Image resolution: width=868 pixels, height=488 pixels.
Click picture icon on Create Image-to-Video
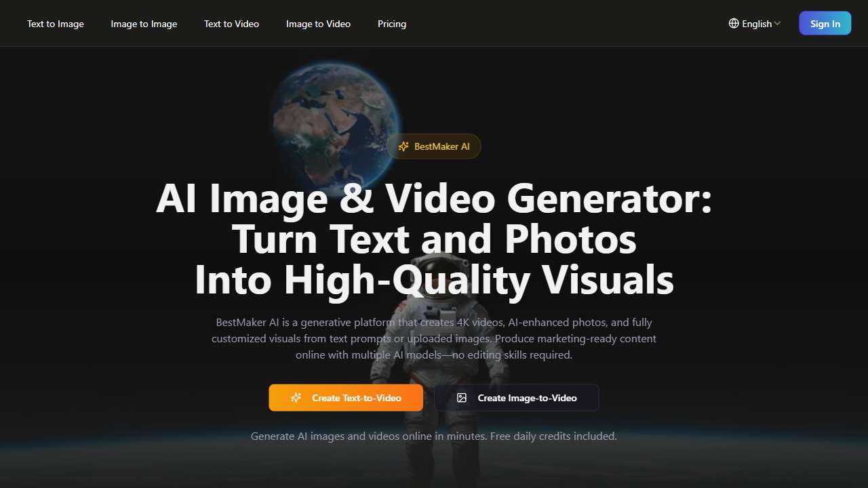pyautogui.click(x=462, y=398)
